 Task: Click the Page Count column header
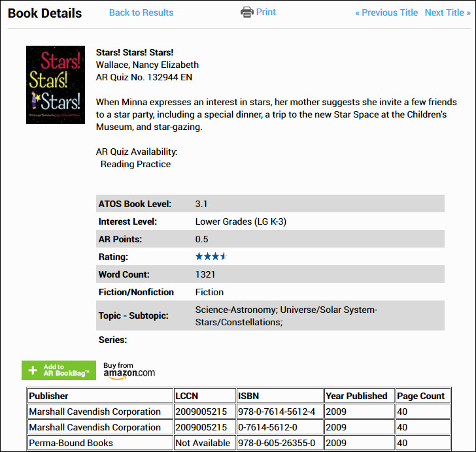(423, 396)
